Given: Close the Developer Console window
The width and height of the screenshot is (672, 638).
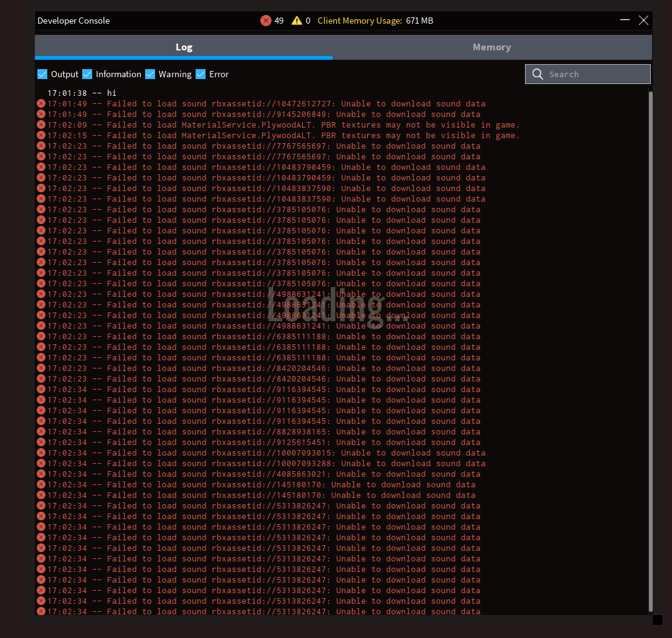Looking at the screenshot, I should point(643,20).
